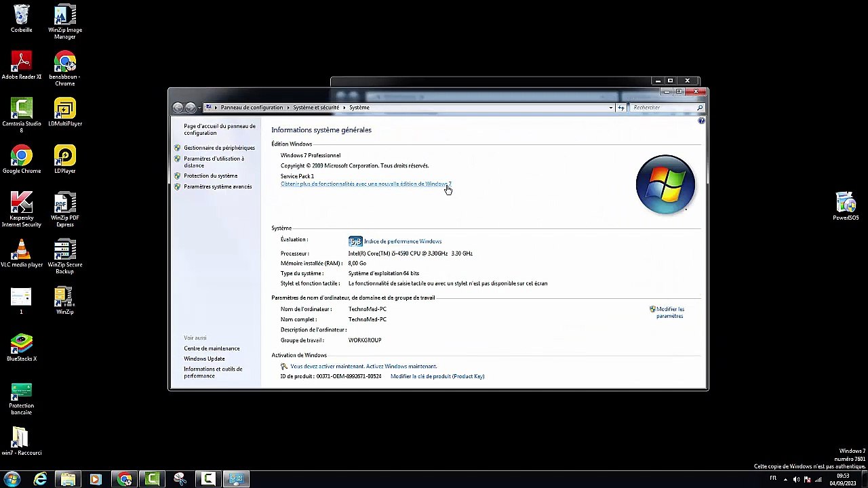868x488 pixels.
Task: Select the Protection bancaire desktop icon
Action: (x=22, y=399)
